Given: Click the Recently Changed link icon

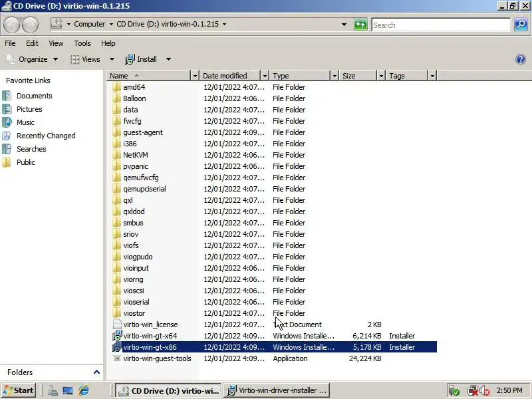Looking at the screenshot, I should (x=7, y=136).
